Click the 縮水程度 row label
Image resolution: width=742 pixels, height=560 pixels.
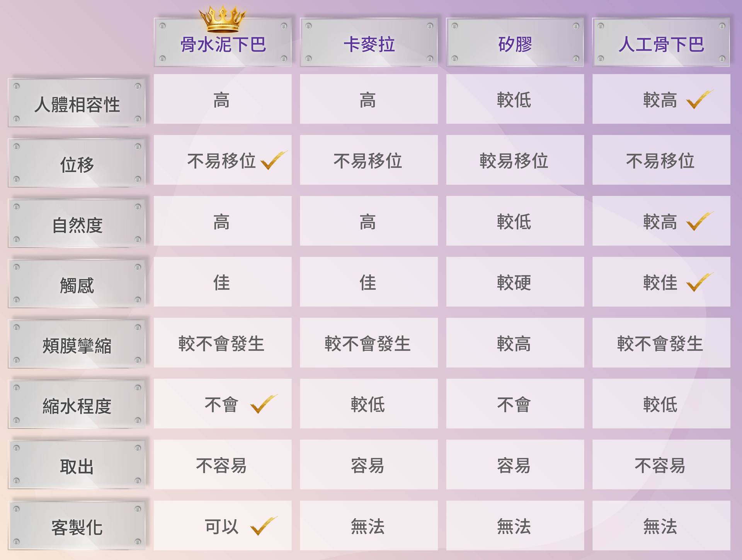pos(77,406)
